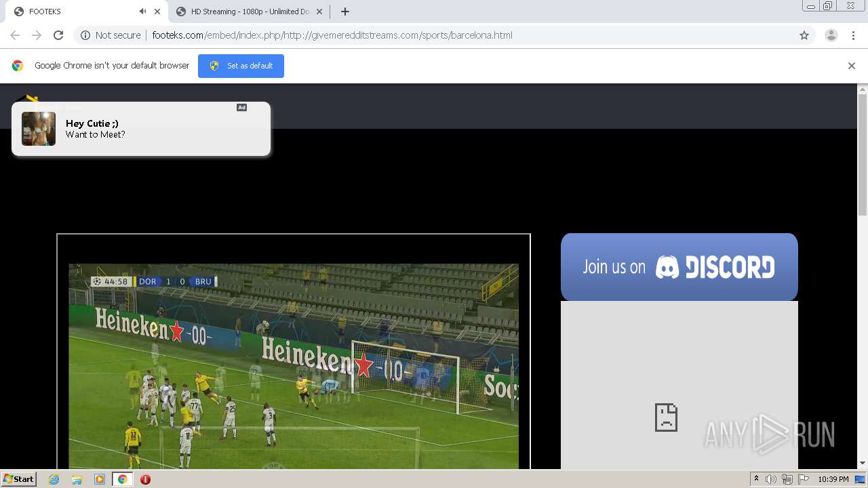Screen dimensions: 868x488
Task: Click the football stream video player
Action: coord(294,366)
